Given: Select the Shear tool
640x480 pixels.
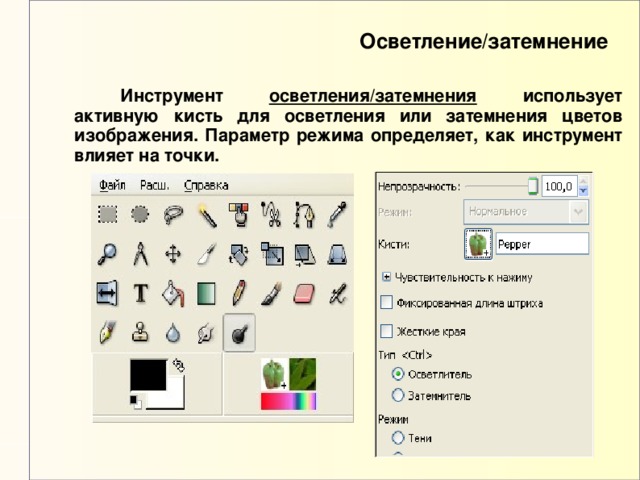Looking at the screenshot, I should (x=304, y=255).
